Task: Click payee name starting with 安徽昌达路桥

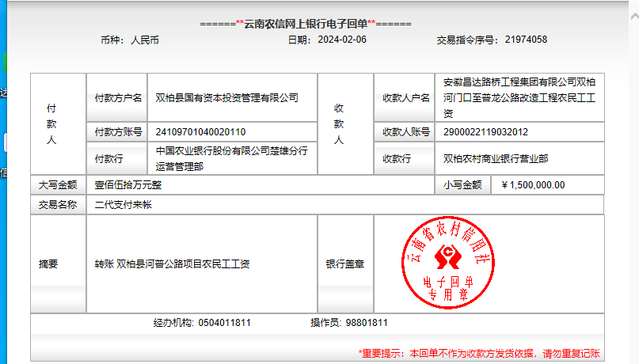Action: coord(521,97)
